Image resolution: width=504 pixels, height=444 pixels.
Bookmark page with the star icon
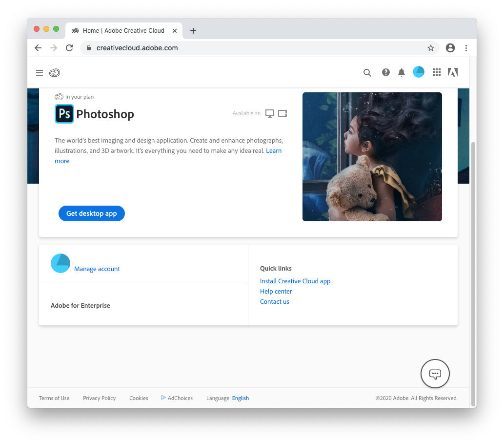point(431,48)
